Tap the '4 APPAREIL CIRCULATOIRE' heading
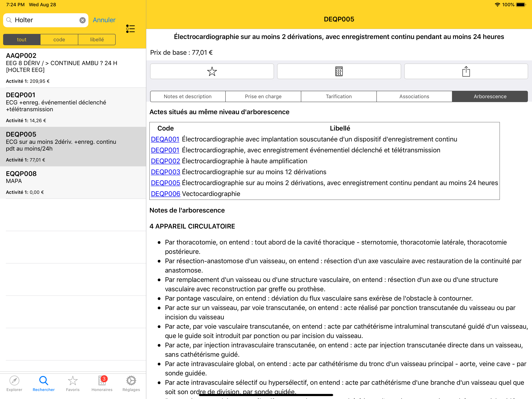The height and width of the screenshot is (399, 532). pos(192,226)
